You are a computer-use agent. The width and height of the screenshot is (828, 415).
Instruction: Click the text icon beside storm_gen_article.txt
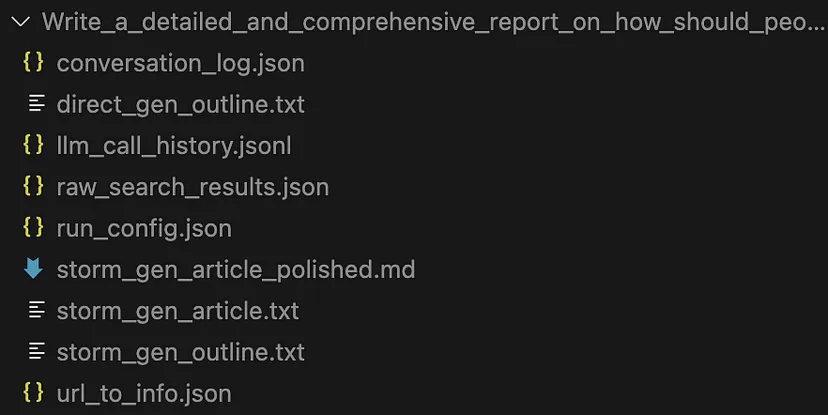[x=36, y=309]
